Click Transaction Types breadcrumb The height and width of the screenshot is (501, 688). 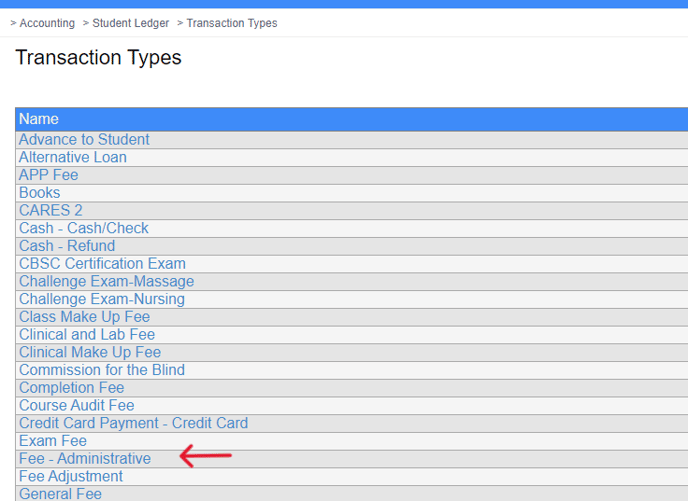pos(232,23)
